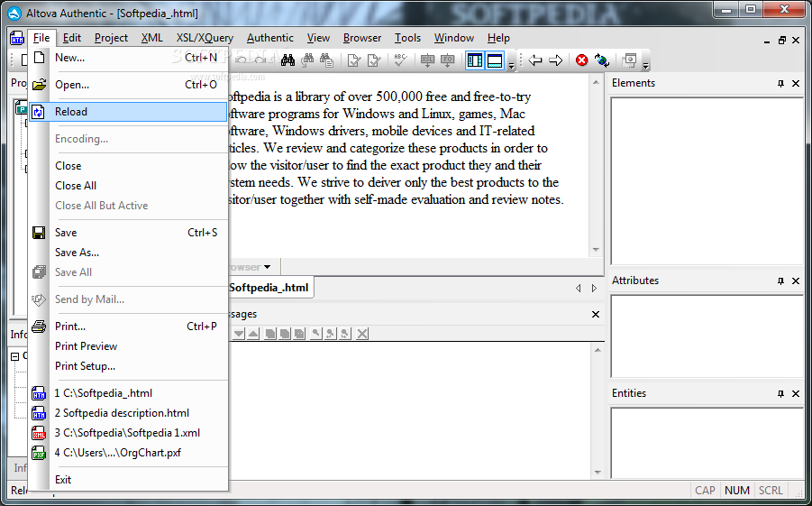Click the Messages previous (up arrow) icon
This screenshot has height=506, width=812.
click(x=252, y=334)
